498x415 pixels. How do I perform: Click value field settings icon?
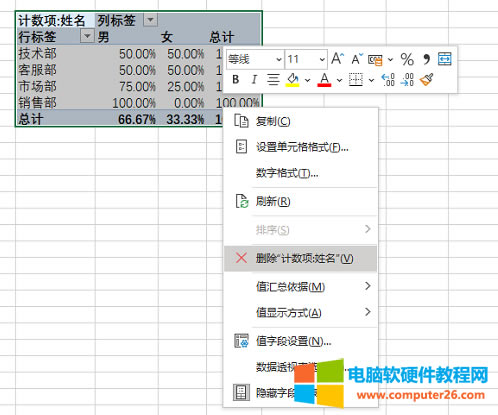(241, 340)
